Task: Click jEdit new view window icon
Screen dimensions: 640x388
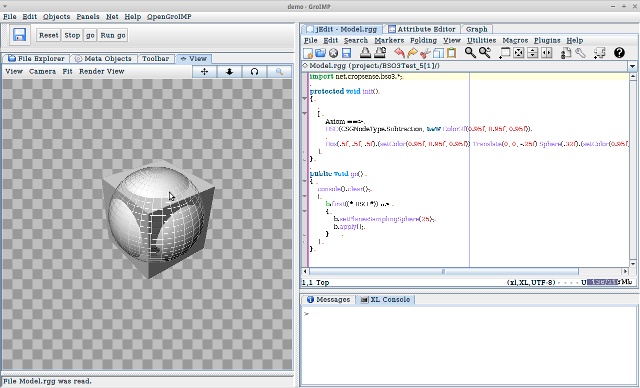Action: click(x=504, y=53)
